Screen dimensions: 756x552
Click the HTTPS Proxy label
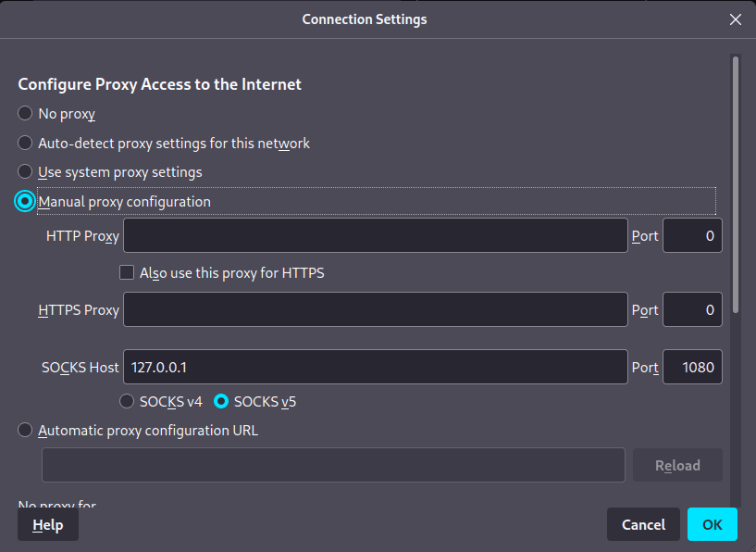tap(79, 309)
